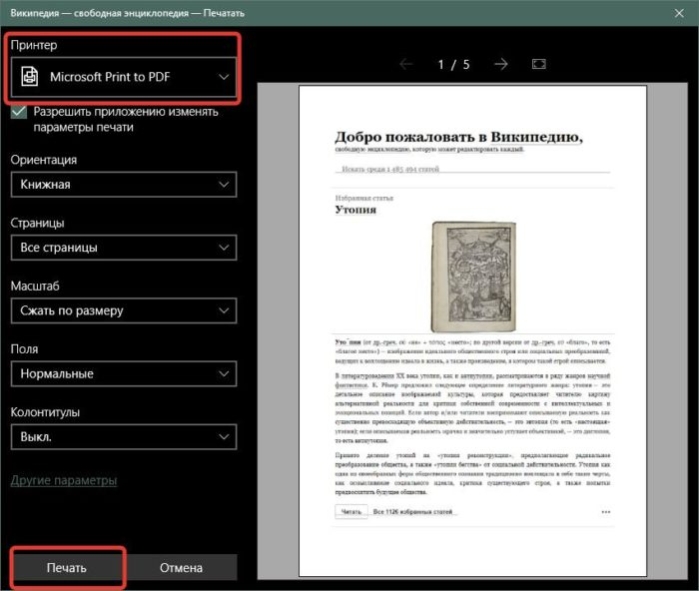Click the page counter 1 / 5

(x=453, y=65)
